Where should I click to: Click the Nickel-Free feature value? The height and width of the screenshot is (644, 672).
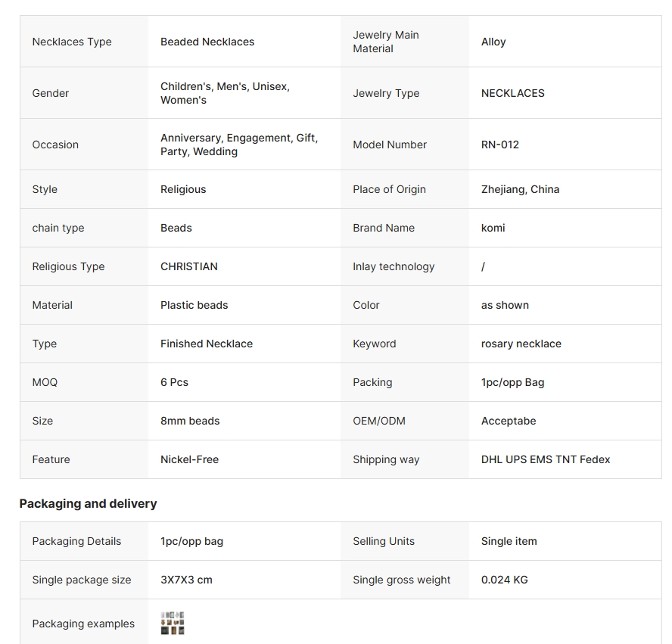[189, 459]
